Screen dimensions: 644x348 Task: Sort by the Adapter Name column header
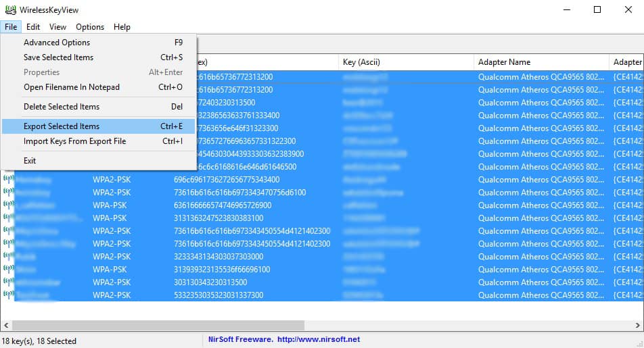tap(541, 62)
